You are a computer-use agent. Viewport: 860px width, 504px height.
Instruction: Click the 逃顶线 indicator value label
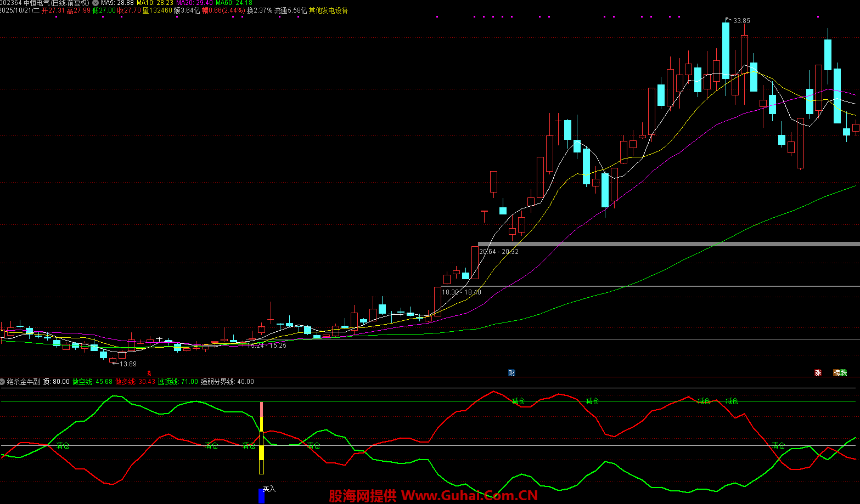click(177, 382)
